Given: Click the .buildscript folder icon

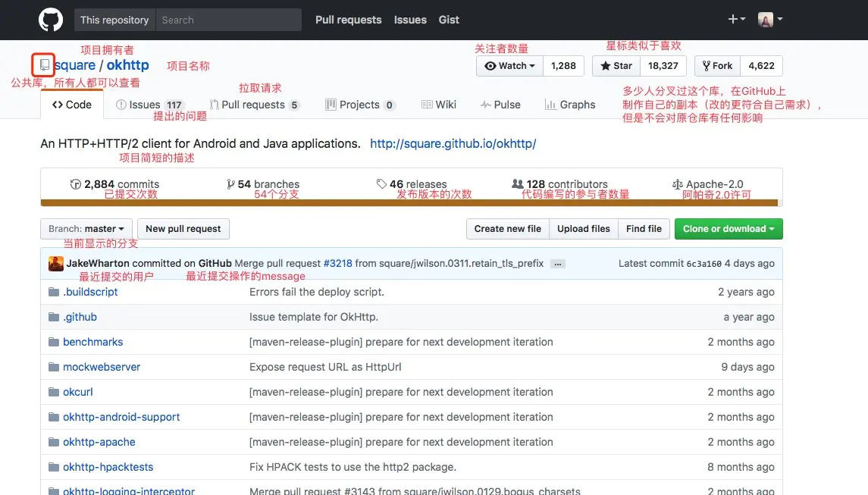Looking at the screenshot, I should (x=54, y=292).
